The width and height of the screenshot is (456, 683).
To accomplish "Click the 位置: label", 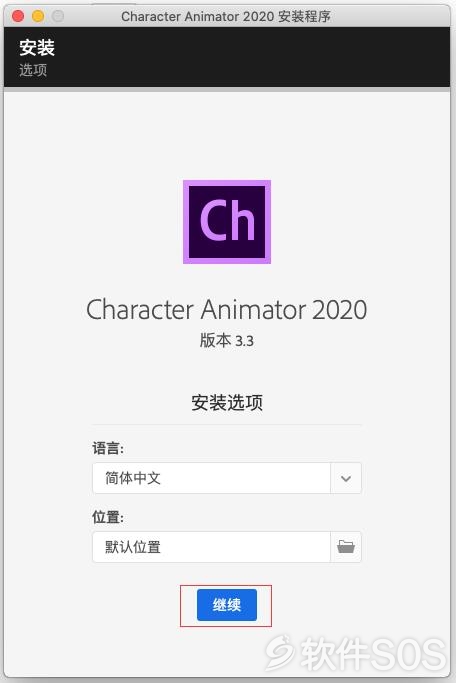I will [108, 517].
